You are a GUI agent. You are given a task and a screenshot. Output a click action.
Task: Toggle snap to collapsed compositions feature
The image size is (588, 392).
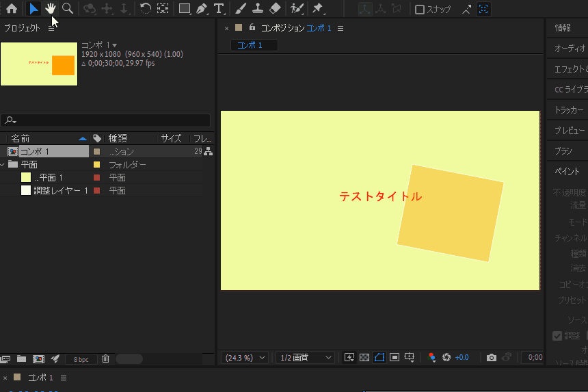point(483,10)
